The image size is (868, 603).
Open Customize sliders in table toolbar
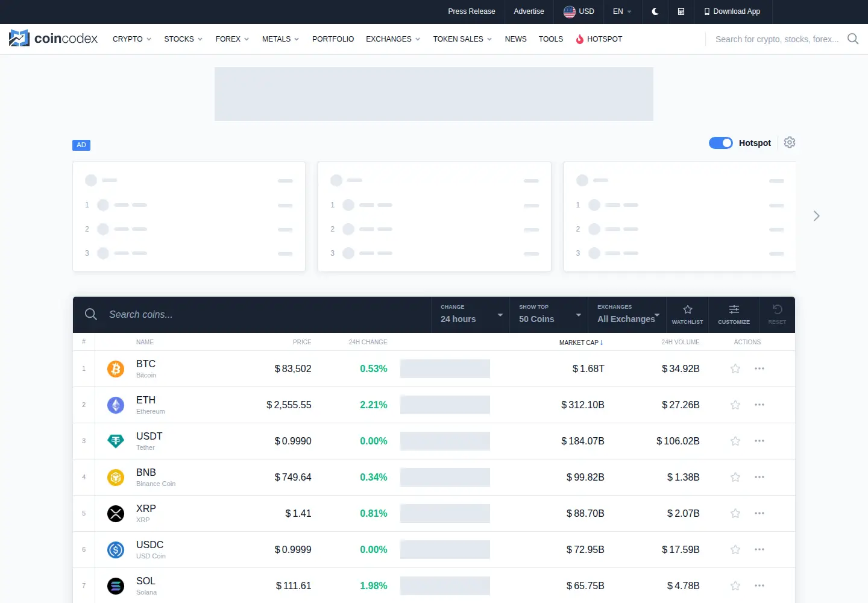(734, 315)
